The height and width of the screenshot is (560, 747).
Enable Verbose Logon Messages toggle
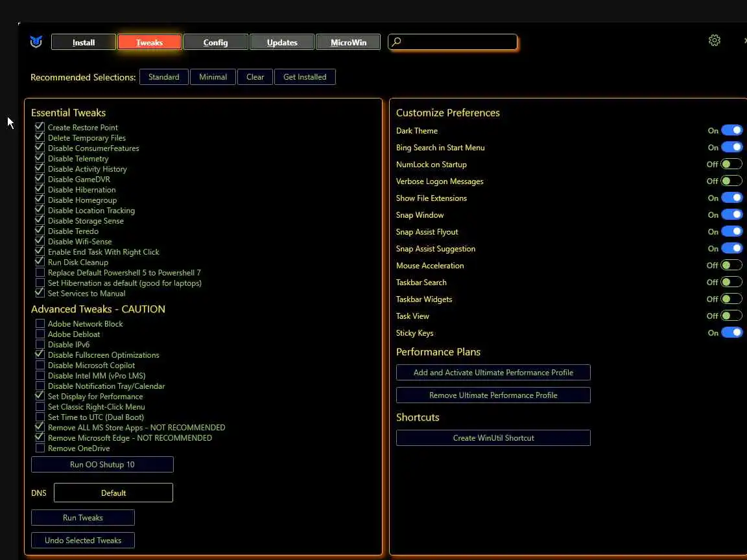[731, 181]
